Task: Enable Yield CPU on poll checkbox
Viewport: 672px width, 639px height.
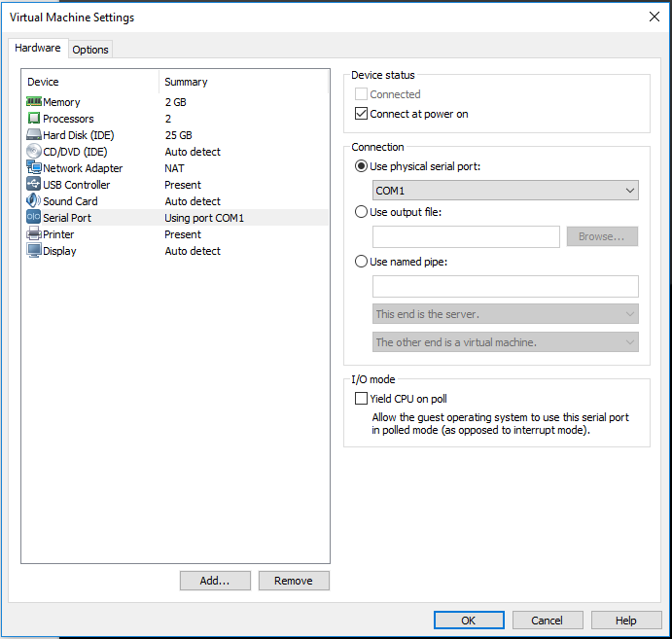Action: pos(362,399)
